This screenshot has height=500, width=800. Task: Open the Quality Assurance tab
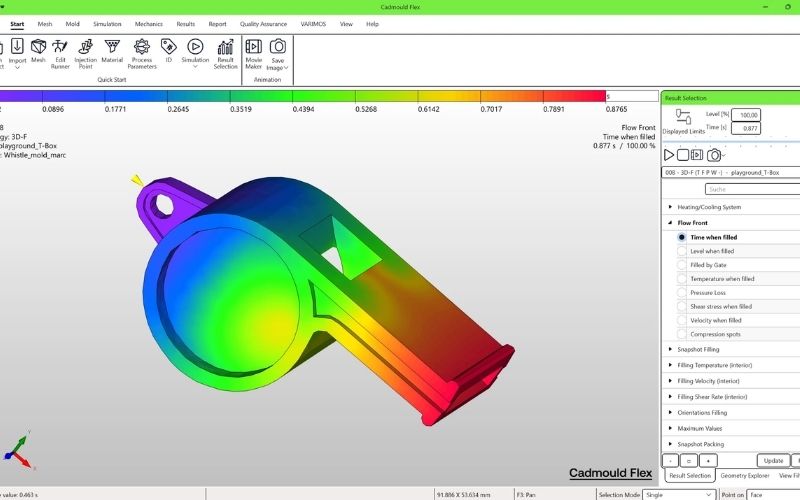coord(263,24)
